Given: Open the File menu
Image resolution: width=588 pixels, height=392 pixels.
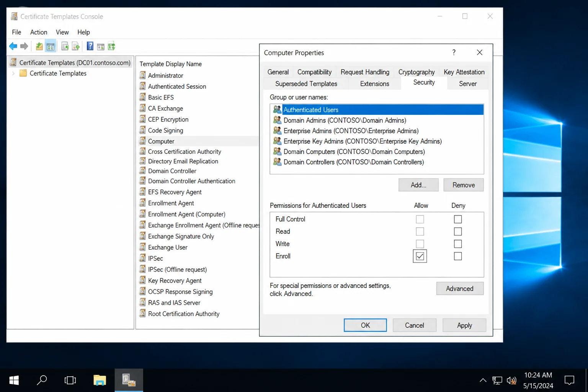Looking at the screenshot, I should (x=16, y=32).
